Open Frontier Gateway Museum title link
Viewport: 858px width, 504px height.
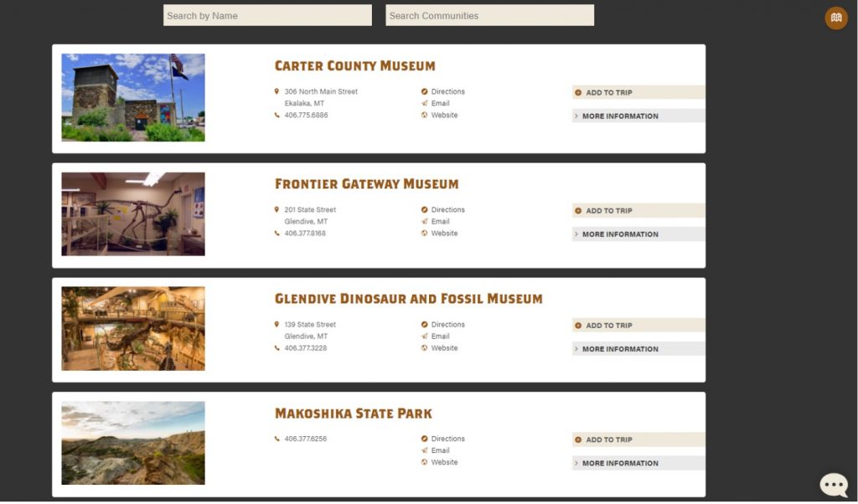[x=367, y=184]
